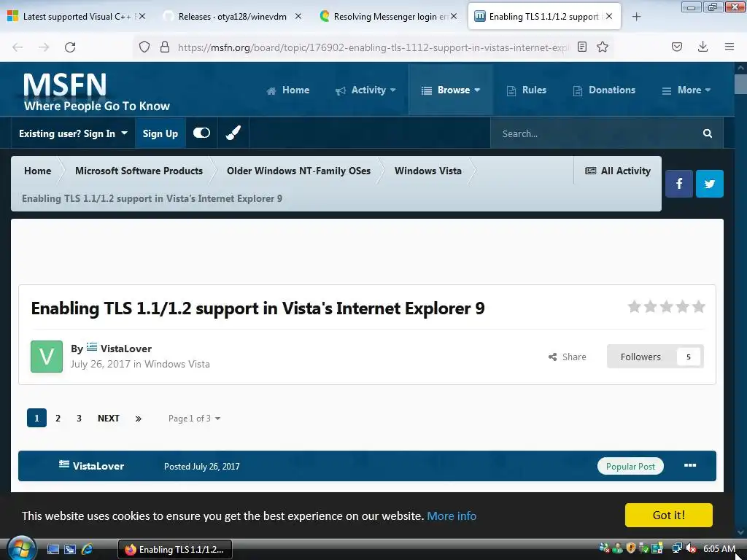
Task: Expand the Activity menu dropdown
Action: (365, 90)
